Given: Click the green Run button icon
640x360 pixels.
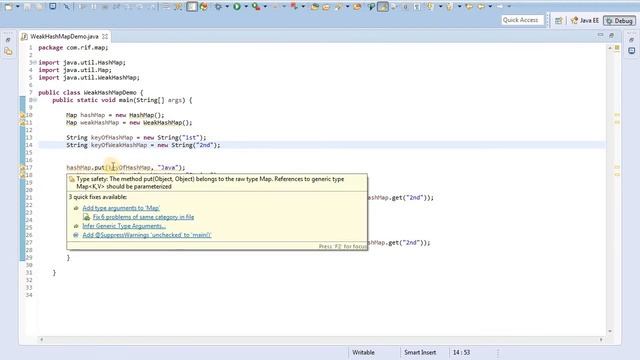Looking at the screenshot, I should [x=237, y=7].
